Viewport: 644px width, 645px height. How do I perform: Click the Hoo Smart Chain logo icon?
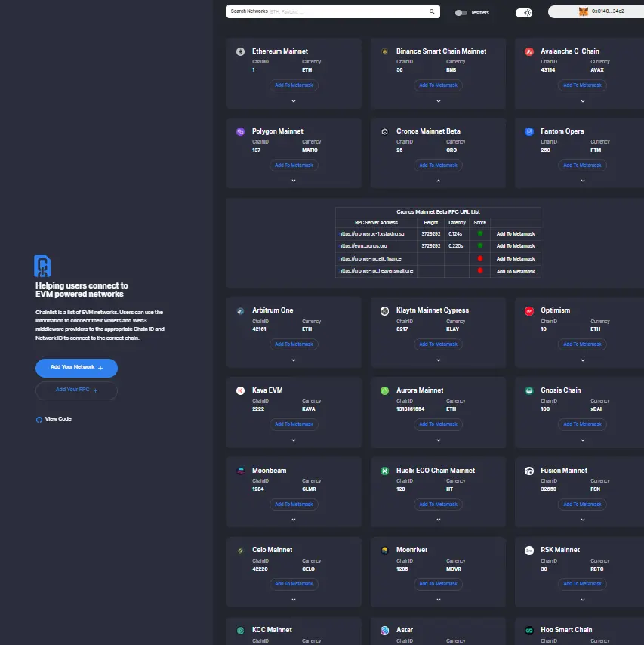[x=529, y=630]
